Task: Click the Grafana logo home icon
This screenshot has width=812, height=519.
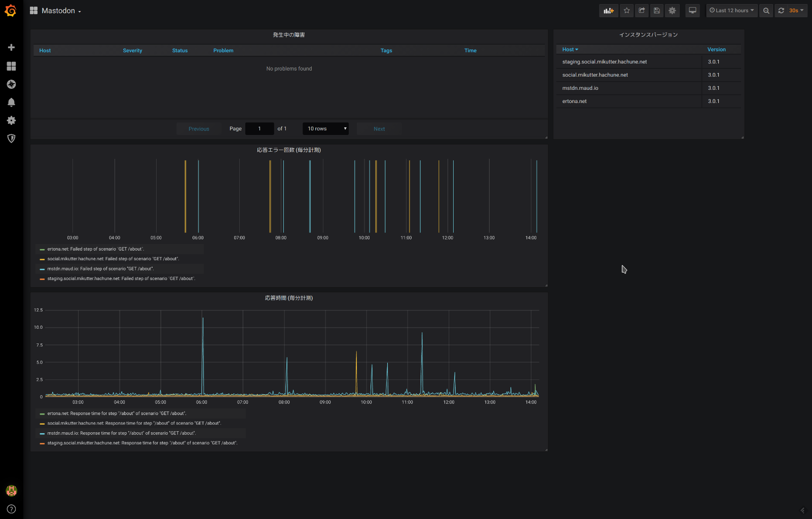Action: [11, 11]
